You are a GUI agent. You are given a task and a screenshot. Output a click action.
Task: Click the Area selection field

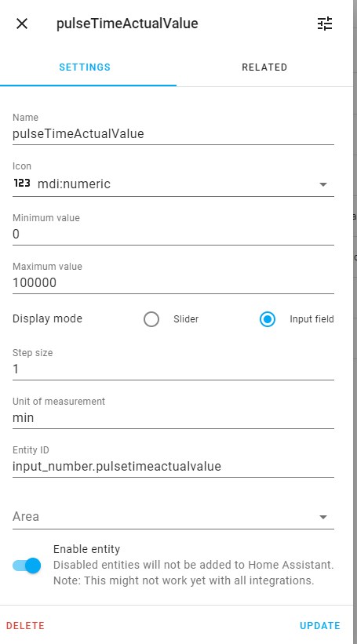173,517
